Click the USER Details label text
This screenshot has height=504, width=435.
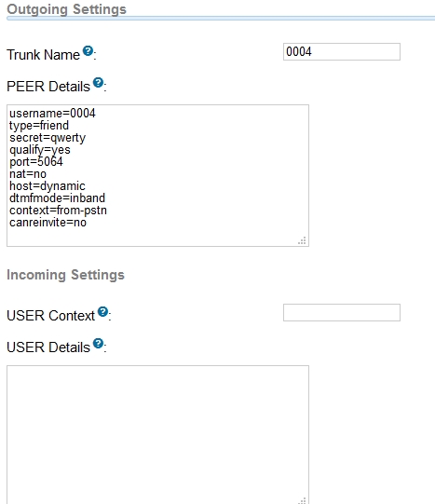(48, 347)
